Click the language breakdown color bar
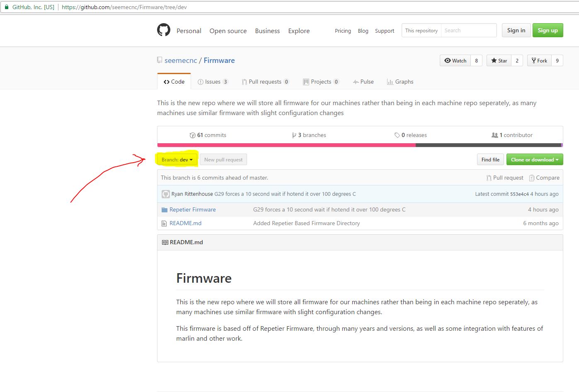This screenshot has width=579, height=392. point(360,145)
